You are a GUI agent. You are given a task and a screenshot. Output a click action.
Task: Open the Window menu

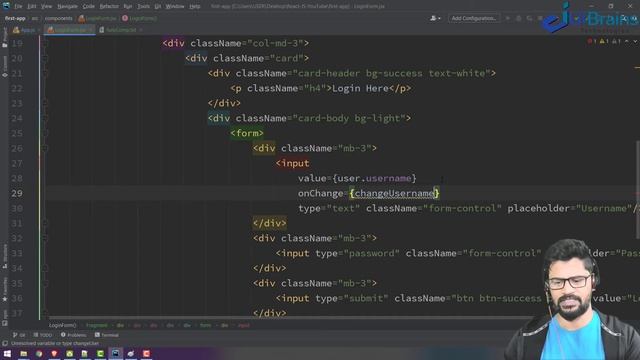pos(175,6)
